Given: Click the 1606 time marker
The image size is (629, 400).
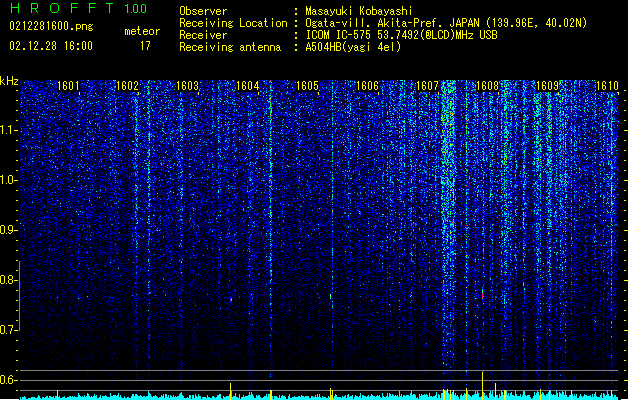Looking at the screenshot, I should tap(367, 86).
